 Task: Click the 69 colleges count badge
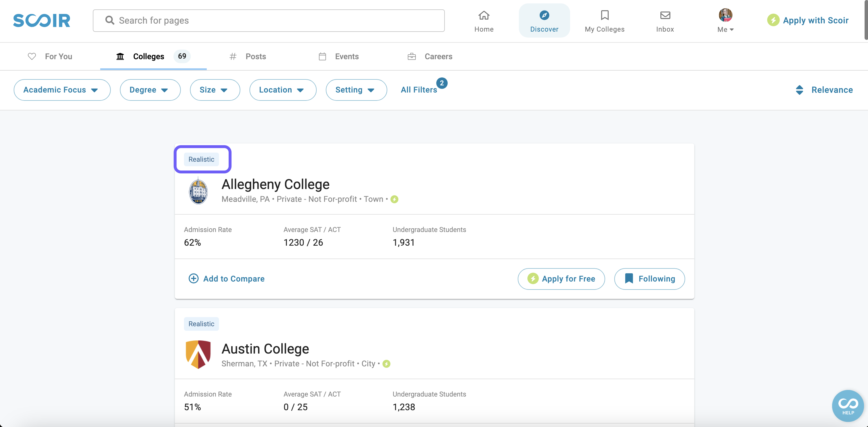coord(182,56)
